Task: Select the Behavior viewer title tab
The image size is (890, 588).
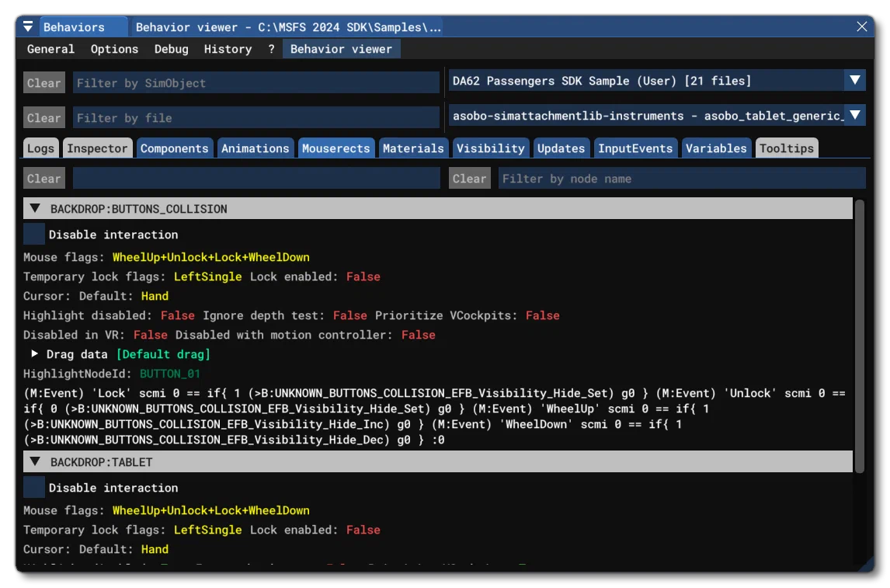Action: [288, 27]
